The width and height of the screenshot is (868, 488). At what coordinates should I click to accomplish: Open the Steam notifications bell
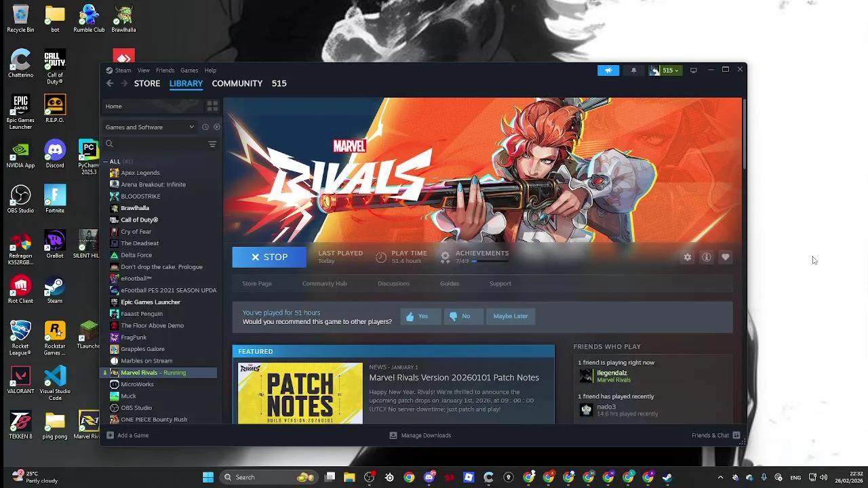click(x=633, y=70)
